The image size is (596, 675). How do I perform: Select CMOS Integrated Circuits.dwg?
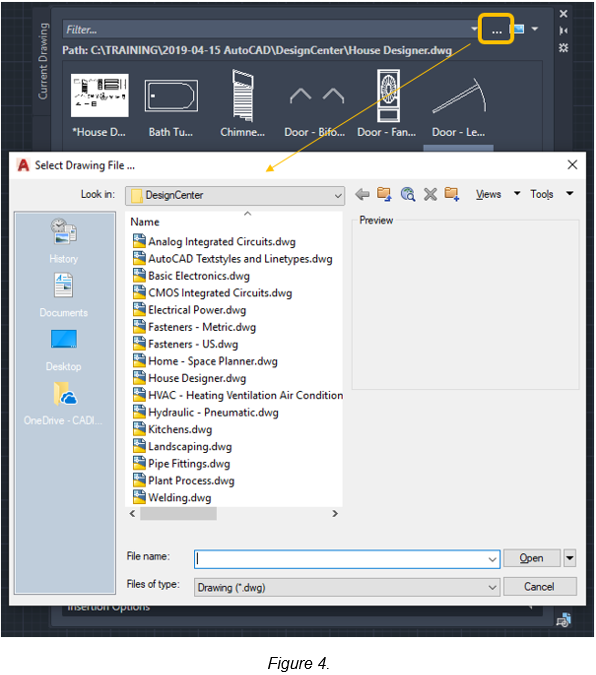(x=220, y=293)
